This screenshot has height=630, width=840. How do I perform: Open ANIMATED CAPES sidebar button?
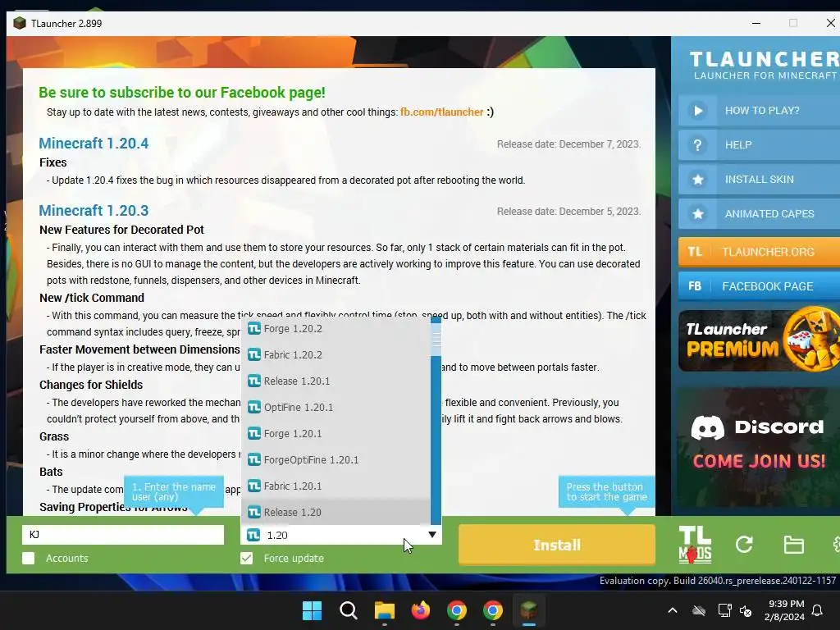coord(759,214)
